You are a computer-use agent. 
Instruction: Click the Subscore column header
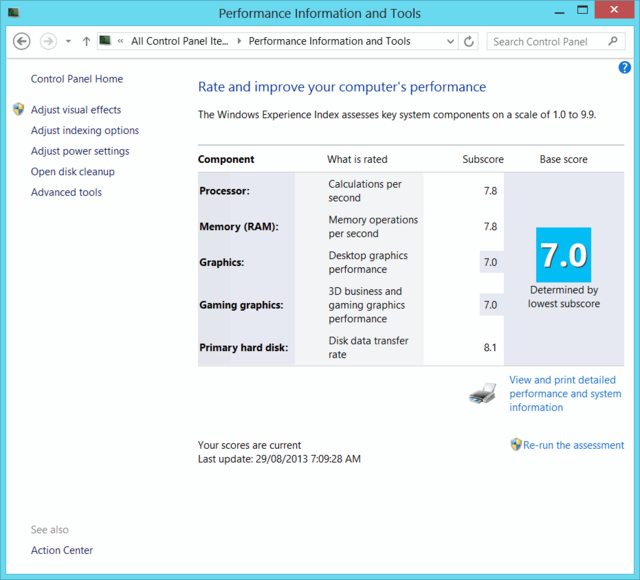pyautogui.click(x=483, y=159)
